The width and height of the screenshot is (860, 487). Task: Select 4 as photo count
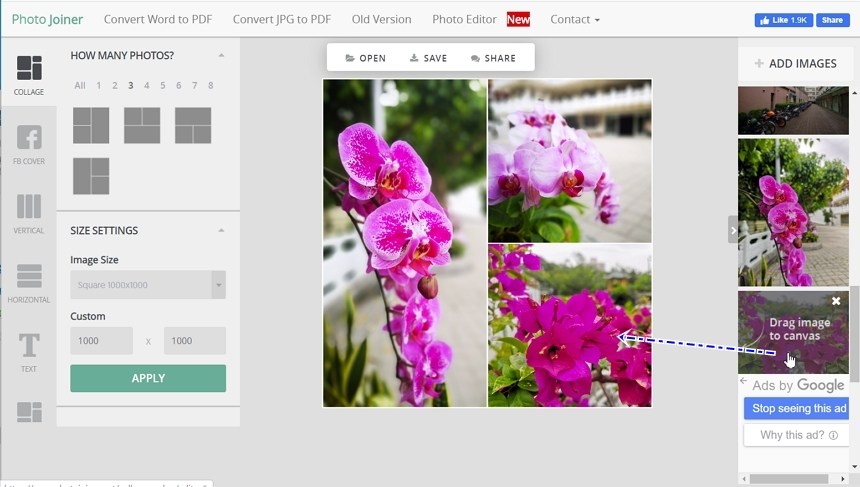pyautogui.click(x=147, y=86)
